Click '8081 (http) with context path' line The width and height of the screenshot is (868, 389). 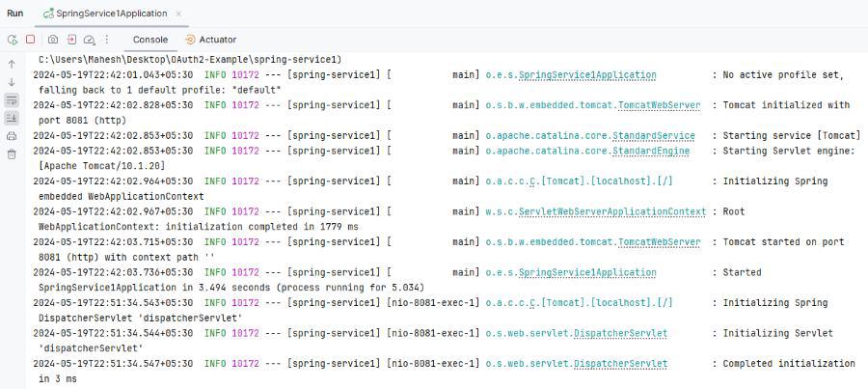(x=126, y=258)
